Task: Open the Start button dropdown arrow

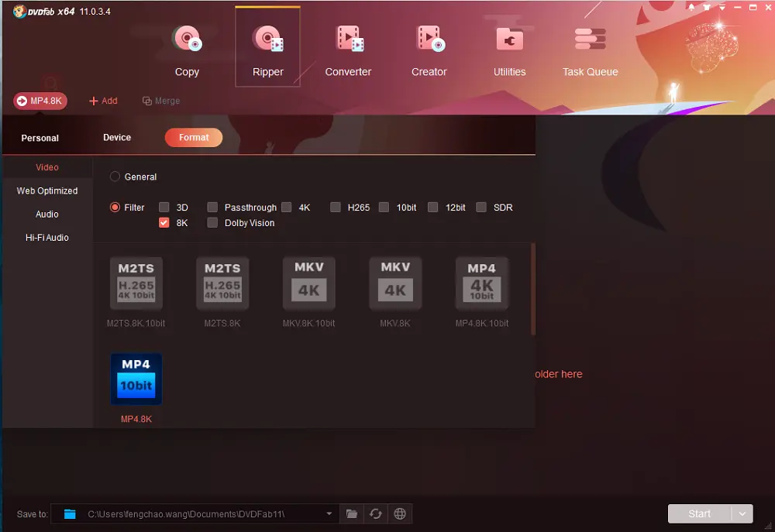Action: tap(742, 513)
